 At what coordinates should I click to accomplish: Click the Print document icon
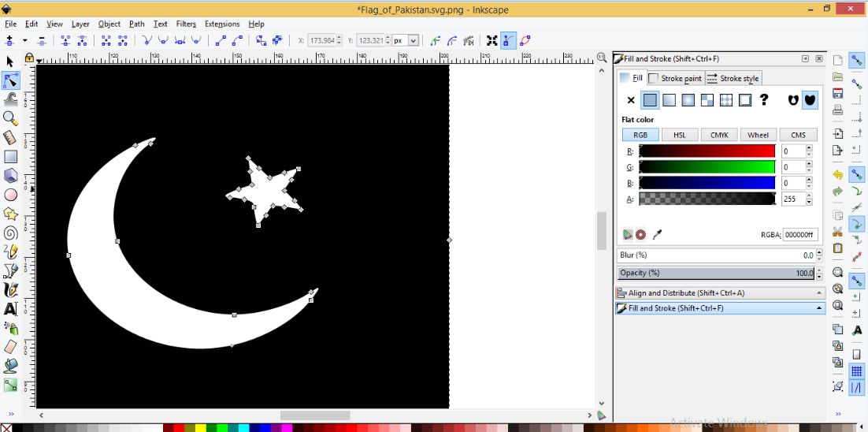(837, 110)
